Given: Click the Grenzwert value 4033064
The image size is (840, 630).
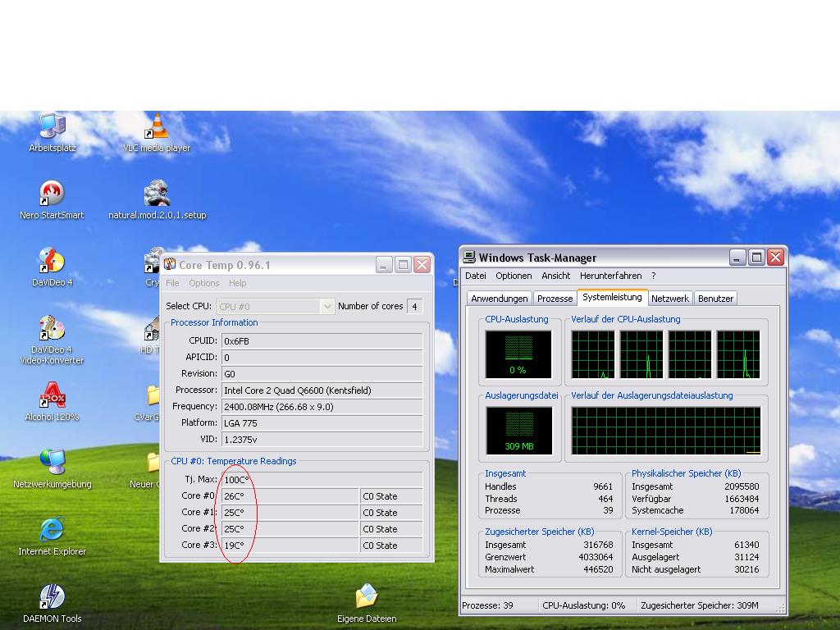Looking at the screenshot, I should coord(596,557).
